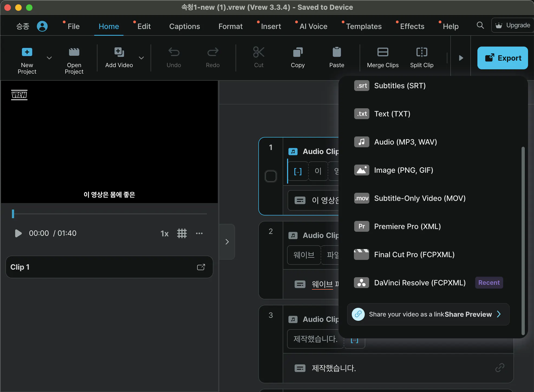
Task: Click the Split Clip toolbar icon
Action: [x=422, y=52]
